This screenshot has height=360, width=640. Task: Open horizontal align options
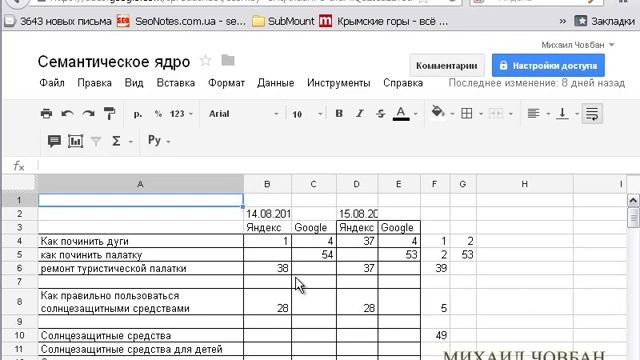click(x=533, y=113)
